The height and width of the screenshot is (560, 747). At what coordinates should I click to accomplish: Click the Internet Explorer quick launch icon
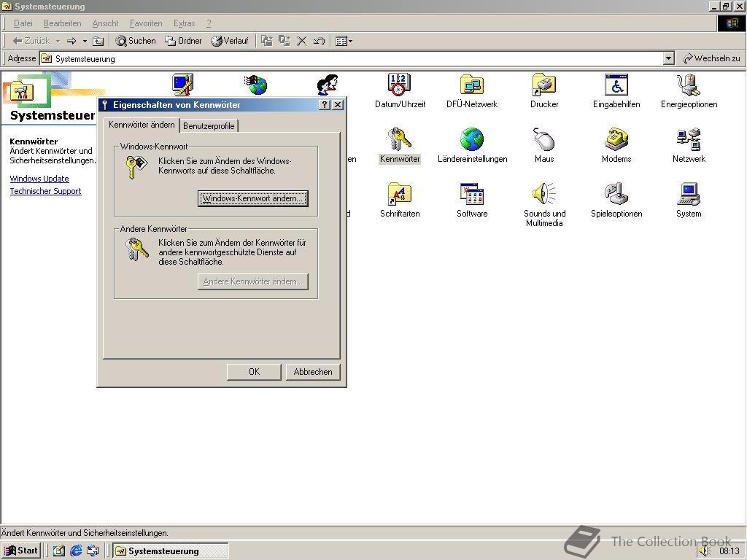(x=76, y=551)
